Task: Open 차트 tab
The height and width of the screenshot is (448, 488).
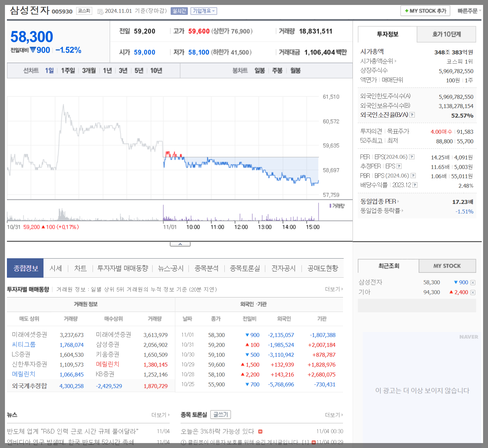Action: [x=80, y=268]
